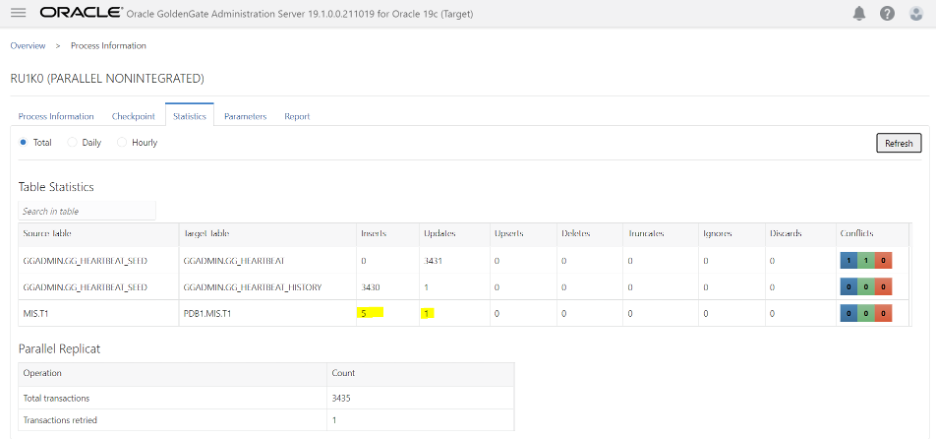The height and width of the screenshot is (440, 936).
Task: Open the user account avatar menu
Action: 916,13
